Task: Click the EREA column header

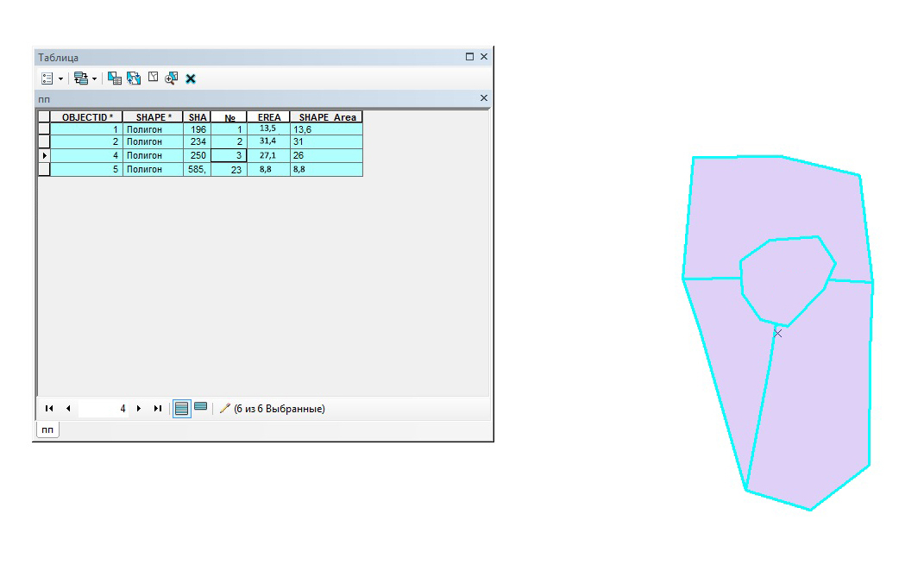Action: coord(268,117)
